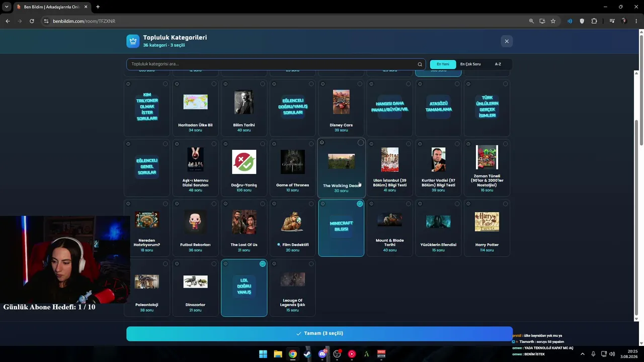Screen dimensions: 644x362
Task: Open File Explorer from the taskbar
Action: pyautogui.click(x=278, y=354)
